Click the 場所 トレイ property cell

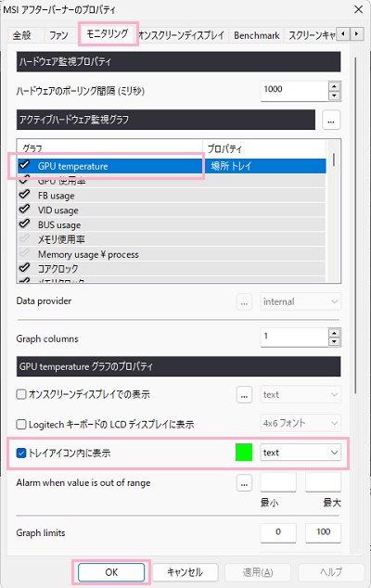(x=264, y=166)
